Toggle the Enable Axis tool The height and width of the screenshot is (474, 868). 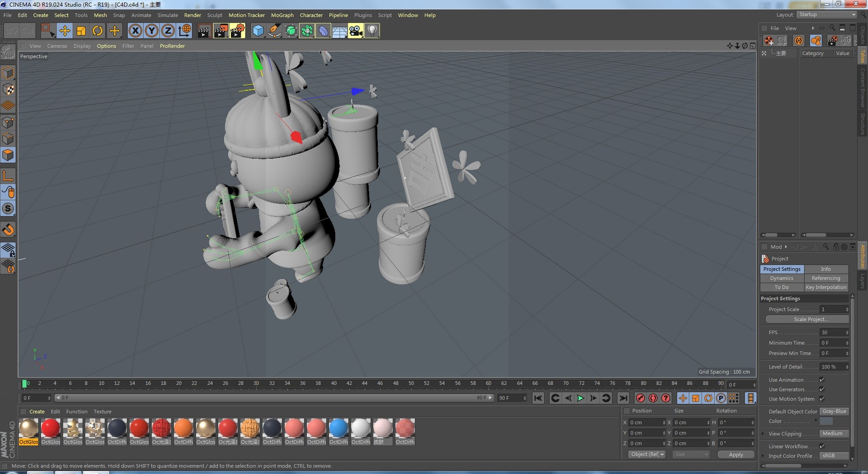(x=8, y=175)
